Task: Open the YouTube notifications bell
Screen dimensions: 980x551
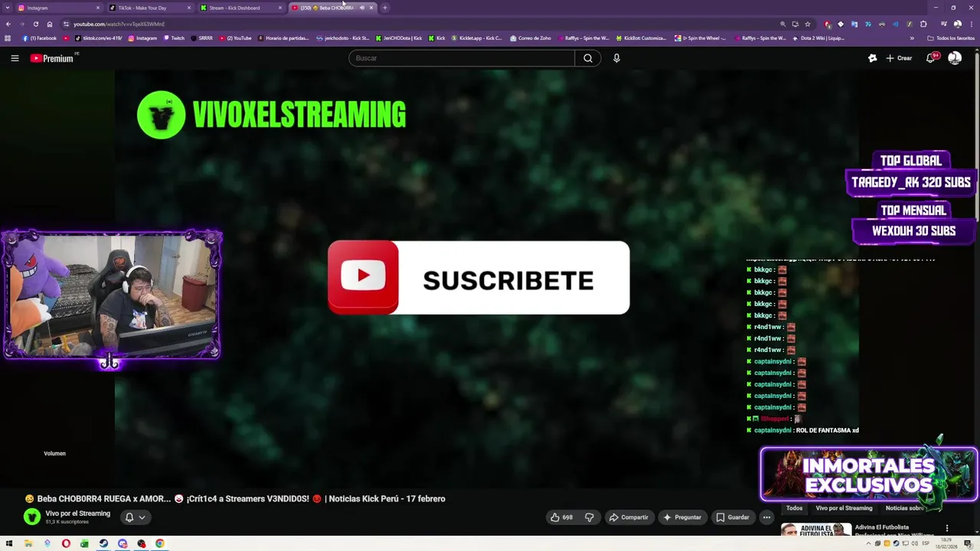Action: pyautogui.click(x=931, y=58)
